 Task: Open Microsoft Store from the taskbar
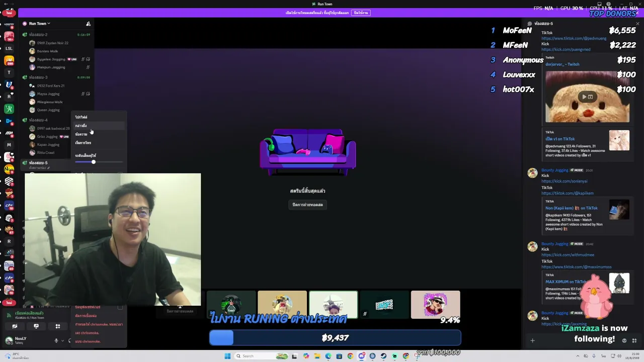coord(339,356)
